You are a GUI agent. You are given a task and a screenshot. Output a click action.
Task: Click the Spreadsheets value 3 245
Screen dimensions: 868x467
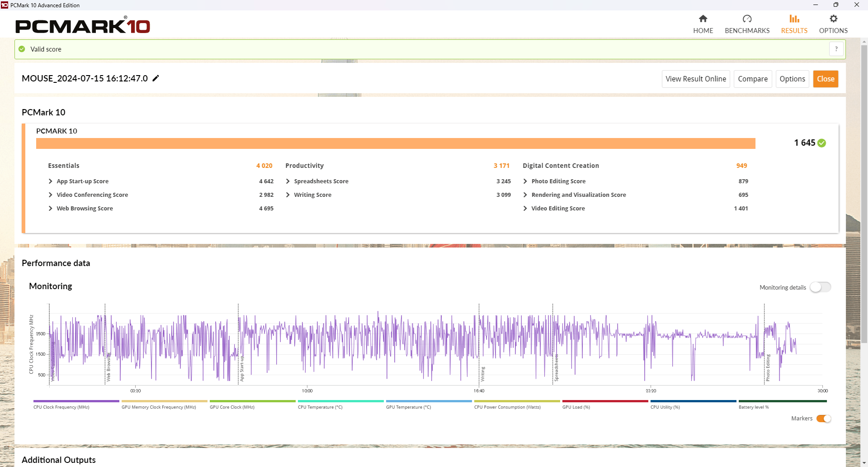(x=504, y=181)
